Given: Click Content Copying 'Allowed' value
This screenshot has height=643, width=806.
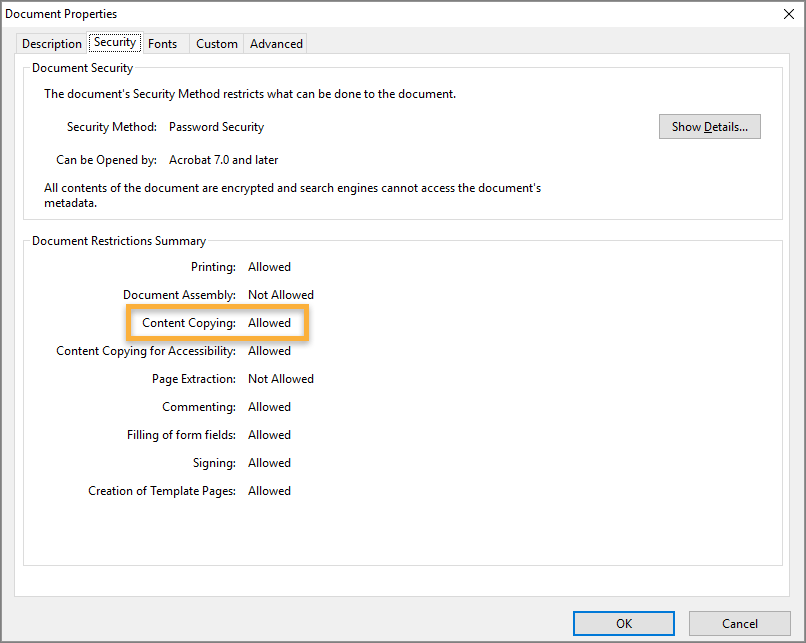Looking at the screenshot, I should click(269, 323).
